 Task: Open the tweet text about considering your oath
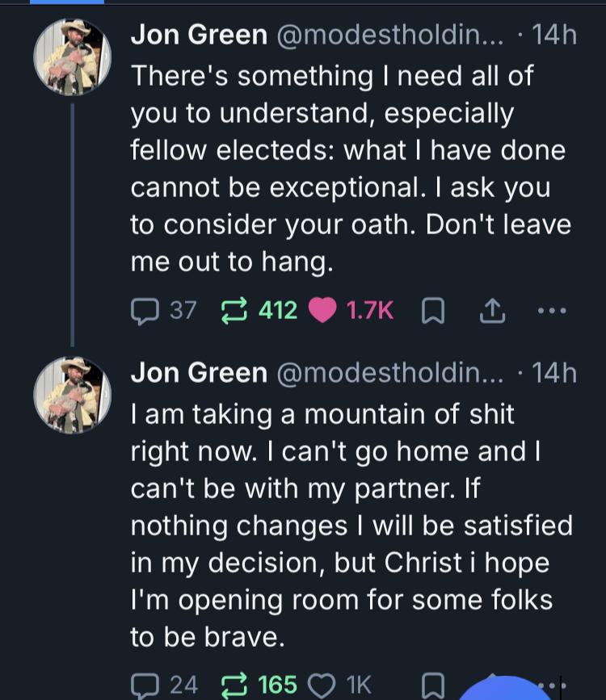click(347, 168)
